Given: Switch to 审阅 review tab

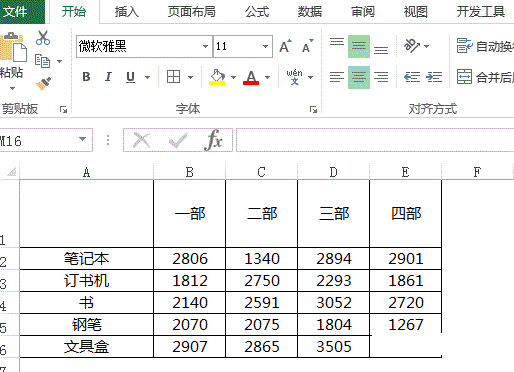Looking at the screenshot, I should tap(363, 12).
